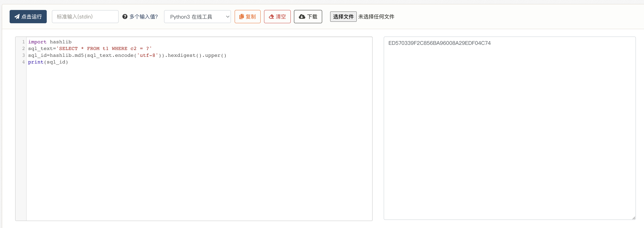Choose a file with 选择文件

click(x=343, y=16)
